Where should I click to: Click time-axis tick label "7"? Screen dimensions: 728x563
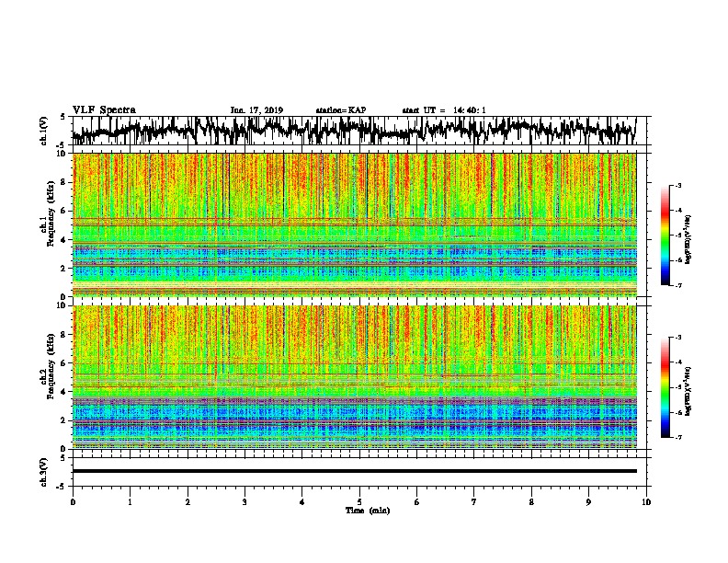[x=474, y=501]
